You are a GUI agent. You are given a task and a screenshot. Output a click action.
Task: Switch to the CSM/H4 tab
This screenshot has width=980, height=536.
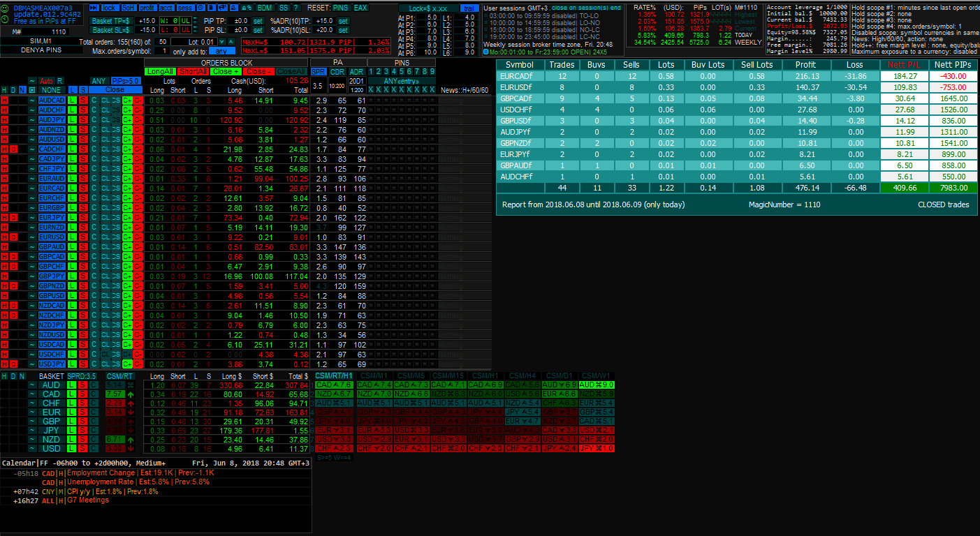coord(522,376)
